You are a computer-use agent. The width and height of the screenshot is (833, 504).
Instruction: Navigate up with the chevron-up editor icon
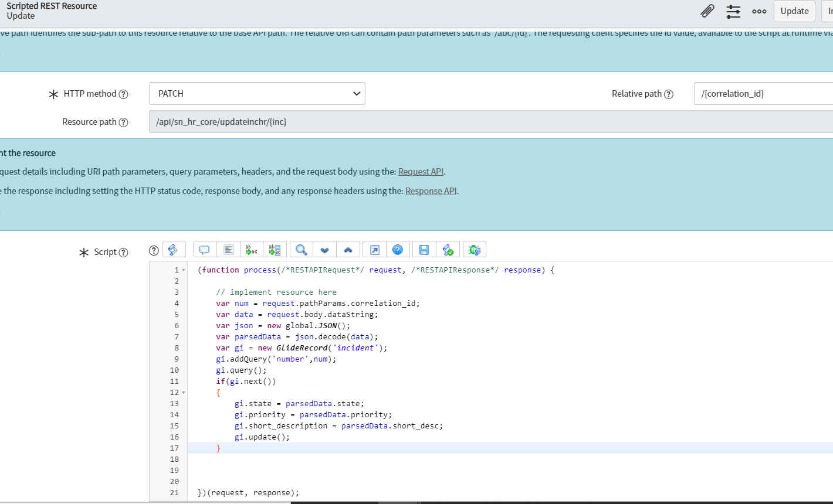pyautogui.click(x=348, y=249)
